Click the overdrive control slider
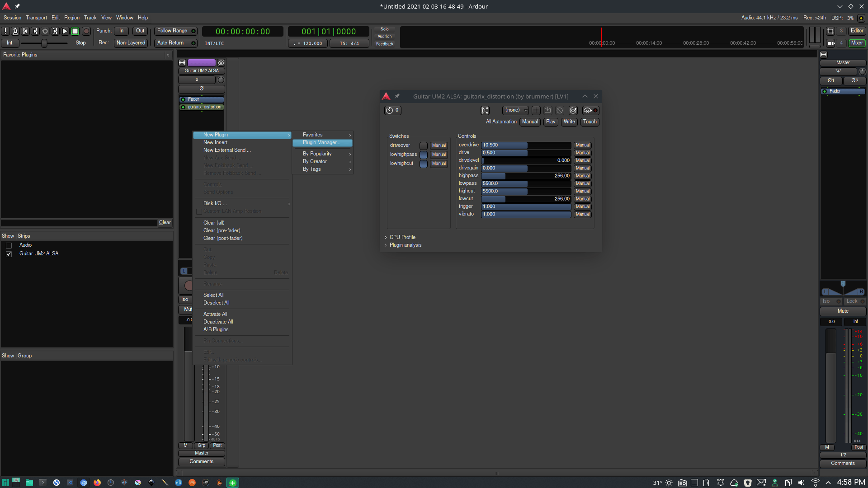The image size is (868, 488). [526, 145]
